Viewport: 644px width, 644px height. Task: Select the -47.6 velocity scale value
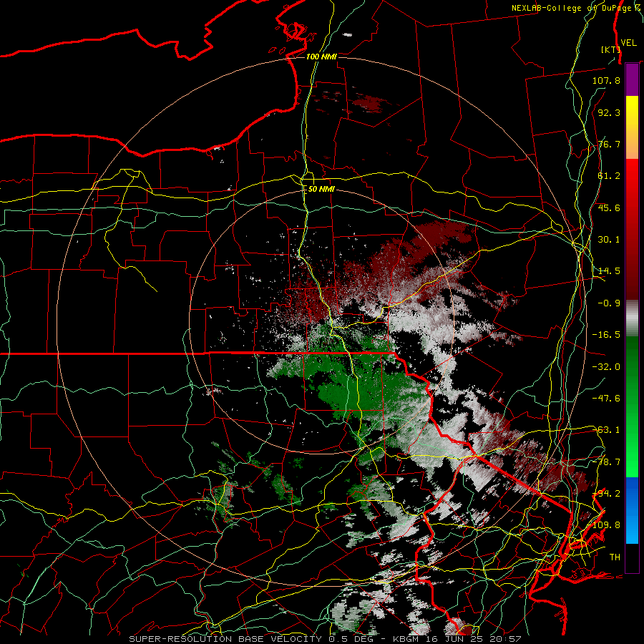tap(606, 399)
